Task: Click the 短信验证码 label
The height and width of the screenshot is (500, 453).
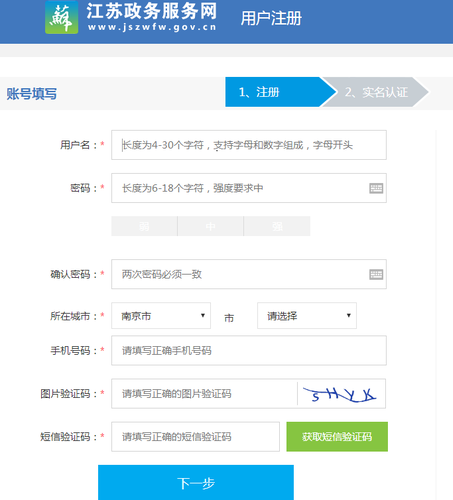Action: click(x=68, y=437)
